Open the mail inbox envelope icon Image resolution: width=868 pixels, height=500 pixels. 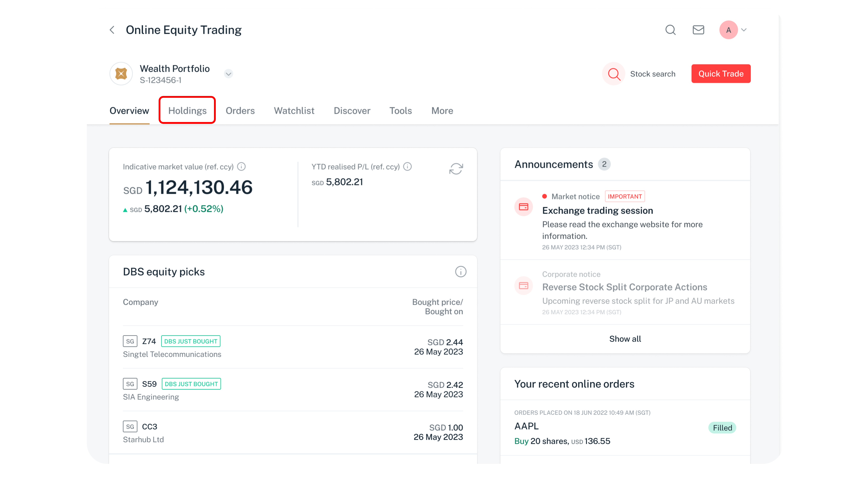click(698, 30)
